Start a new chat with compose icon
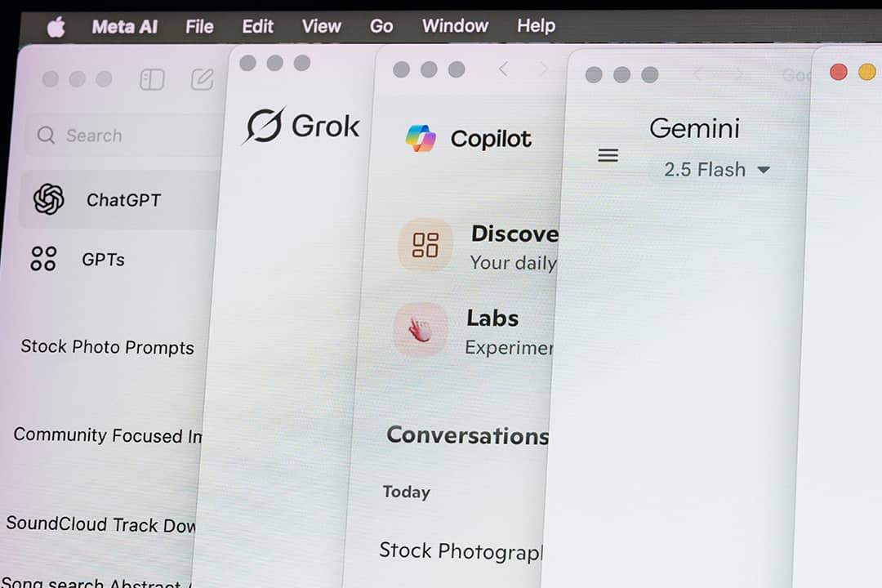Screen dimensions: 882x588 (x=202, y=79)
